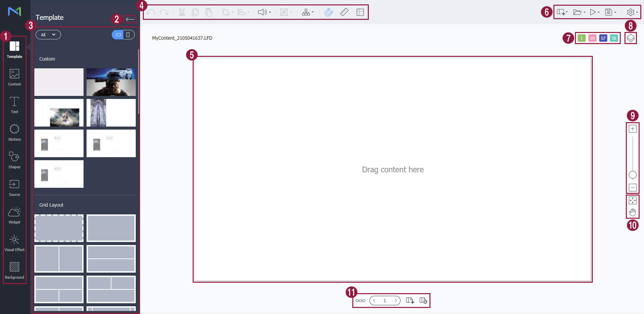Screen dimensions: 644x314
Task: Go to previous page arrow
Action: [x=374, y=301]
